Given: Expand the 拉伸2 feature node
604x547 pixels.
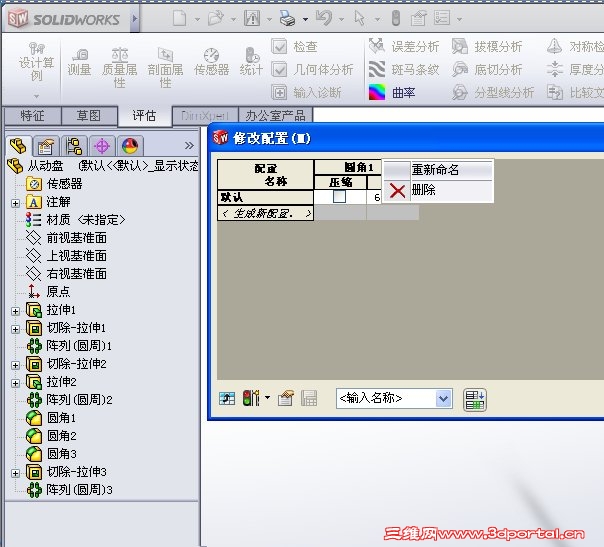Looking at the screenshot, I should pos(15,383).
